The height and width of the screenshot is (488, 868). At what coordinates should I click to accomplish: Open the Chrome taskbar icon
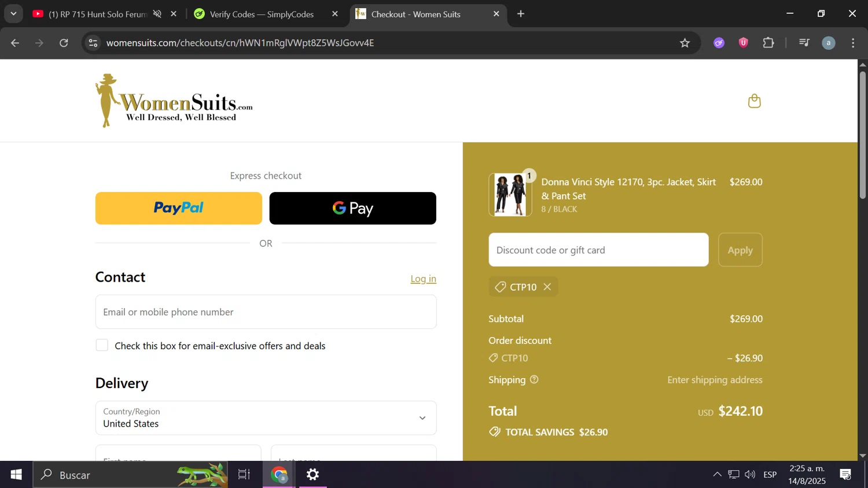pyautogui.click(x=279, y=475)
